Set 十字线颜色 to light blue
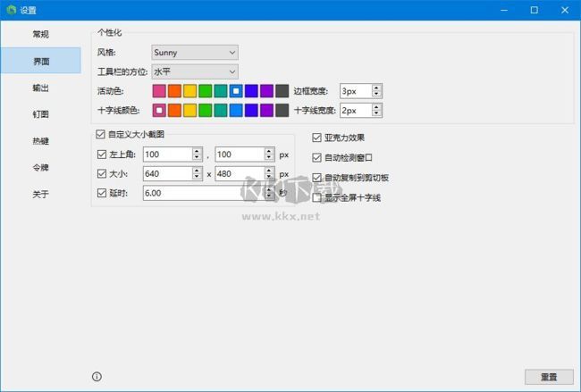Screen dimensions: 581x392 pyautogui.click(x=236, y=111)
